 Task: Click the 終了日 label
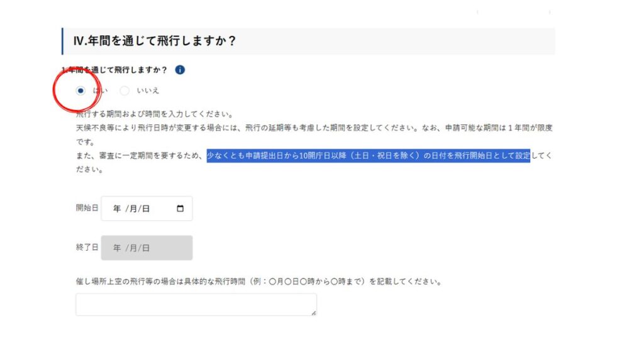coord(87,248)
